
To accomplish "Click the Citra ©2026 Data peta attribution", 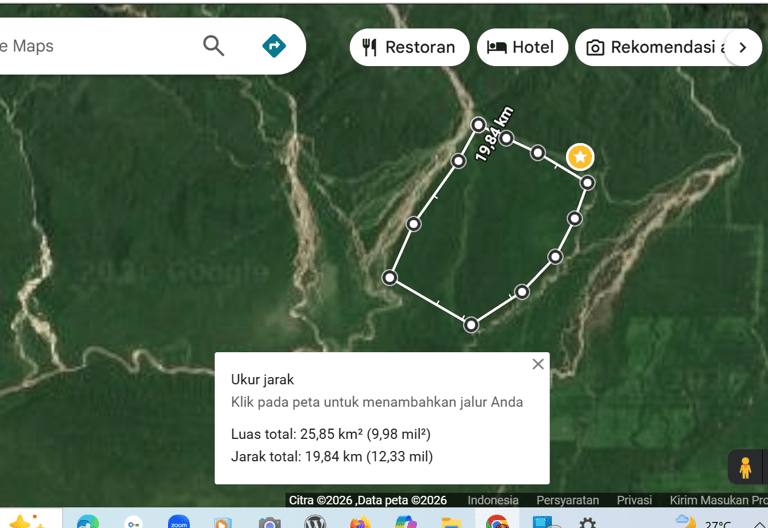I will pyautogui.click(x=367, y=500).
